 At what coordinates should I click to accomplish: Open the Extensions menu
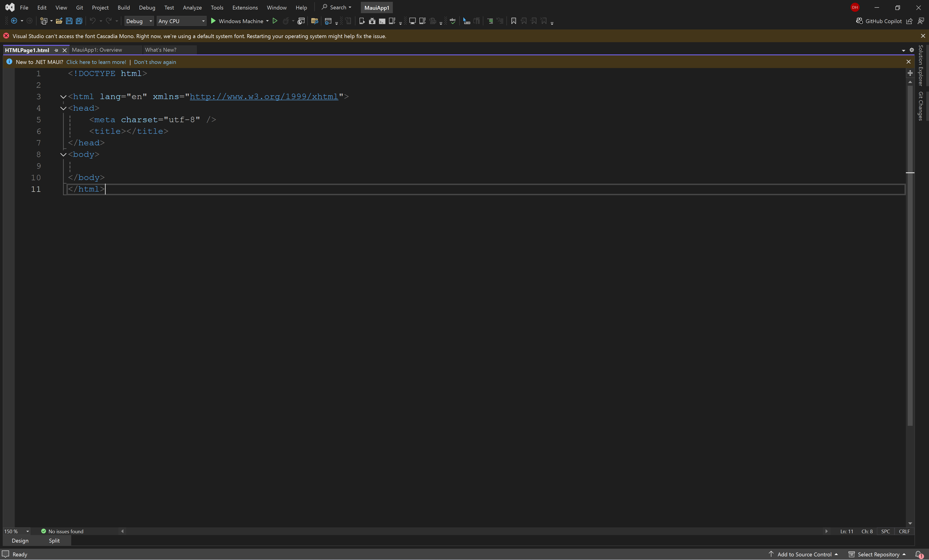click(245, 7)
